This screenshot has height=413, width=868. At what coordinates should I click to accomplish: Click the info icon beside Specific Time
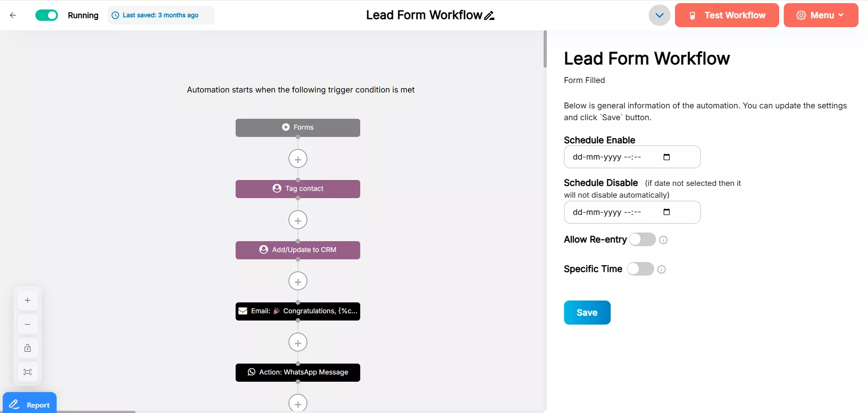point(661,269)
